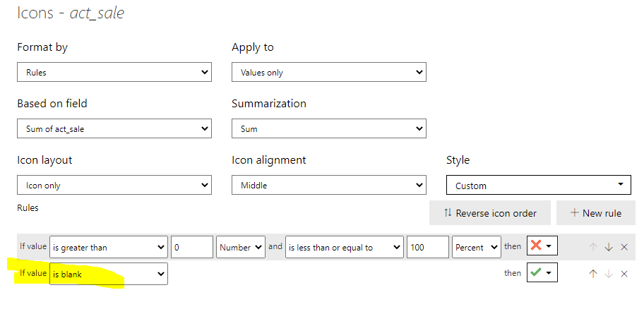This screenshot has height=326, width=644.
Task: Add a New rule
Action: 595,212
